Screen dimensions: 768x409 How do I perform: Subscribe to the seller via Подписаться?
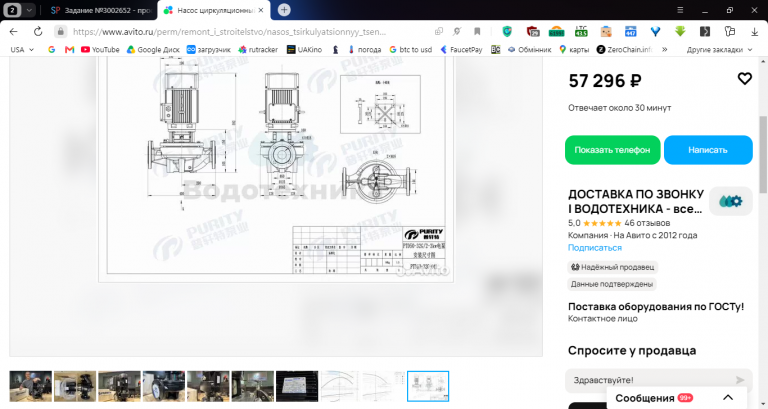(x=595, y=247)
